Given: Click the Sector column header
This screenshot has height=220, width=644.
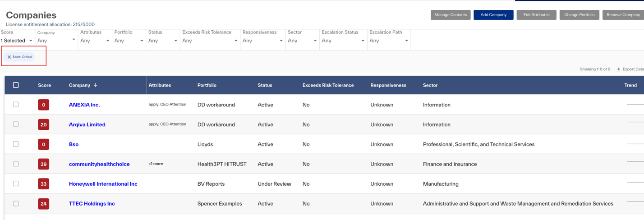Looking at the screenshot, I should coord(430,85).
